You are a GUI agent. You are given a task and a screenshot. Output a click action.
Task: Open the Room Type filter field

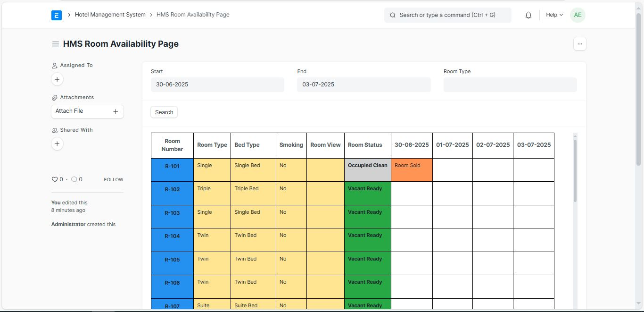[x=510, y=85]
